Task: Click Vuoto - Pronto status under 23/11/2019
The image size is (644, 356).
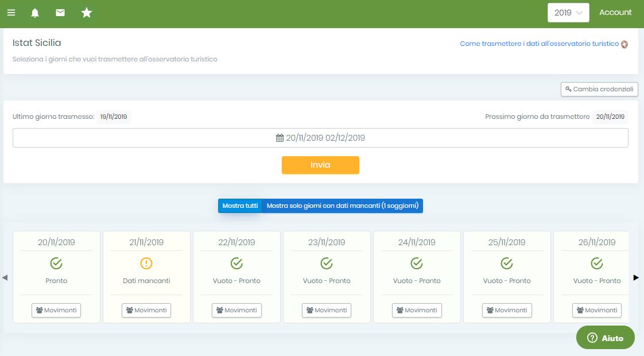Action: (327, 281)
